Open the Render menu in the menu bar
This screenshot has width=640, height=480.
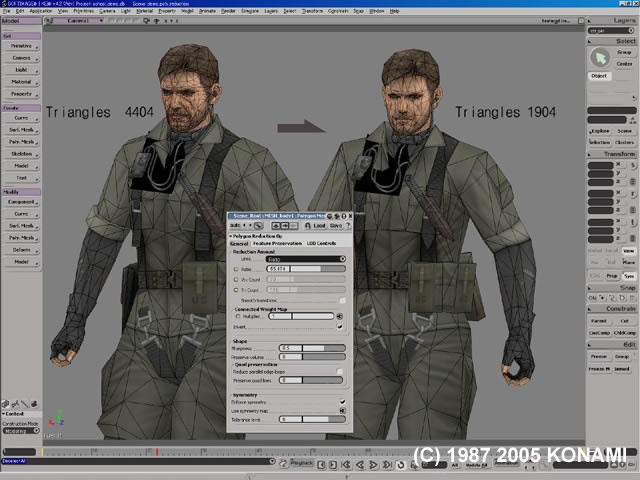click(x=228, y=11)
